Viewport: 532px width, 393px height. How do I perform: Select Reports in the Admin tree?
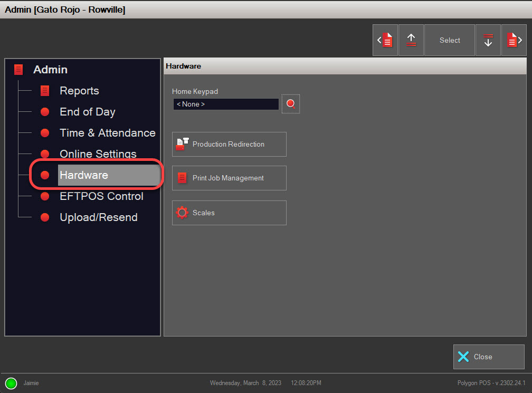click(79, 91)
